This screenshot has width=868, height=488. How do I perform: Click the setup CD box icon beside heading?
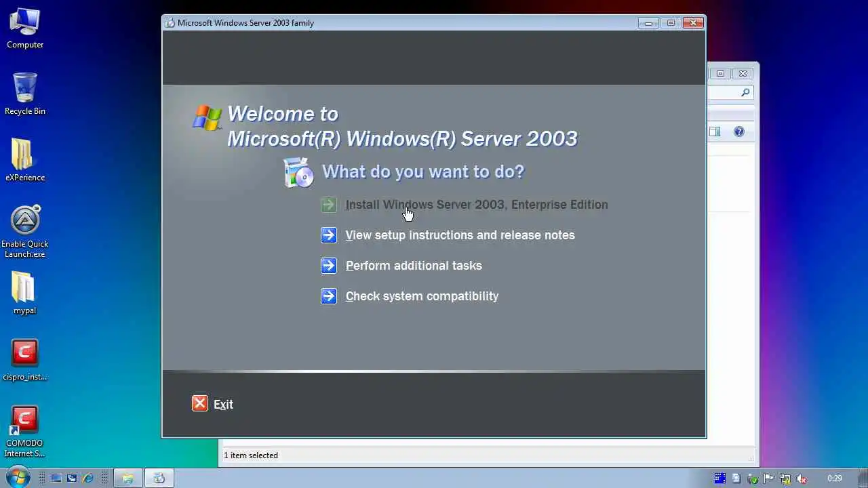pos(298,172)
